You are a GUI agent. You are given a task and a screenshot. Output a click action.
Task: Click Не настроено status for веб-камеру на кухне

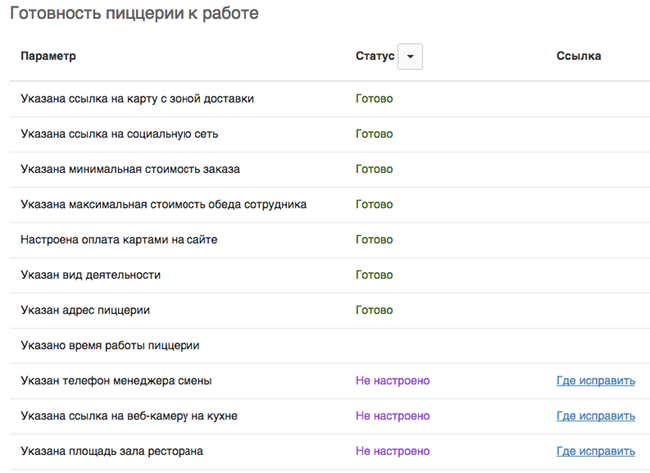393,416
